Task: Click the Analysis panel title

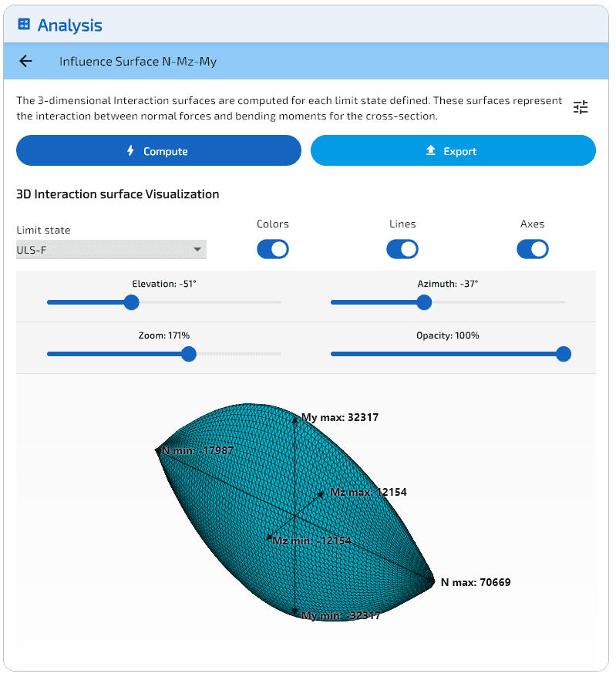Action: pyautogui.click(x=70, y=25)
